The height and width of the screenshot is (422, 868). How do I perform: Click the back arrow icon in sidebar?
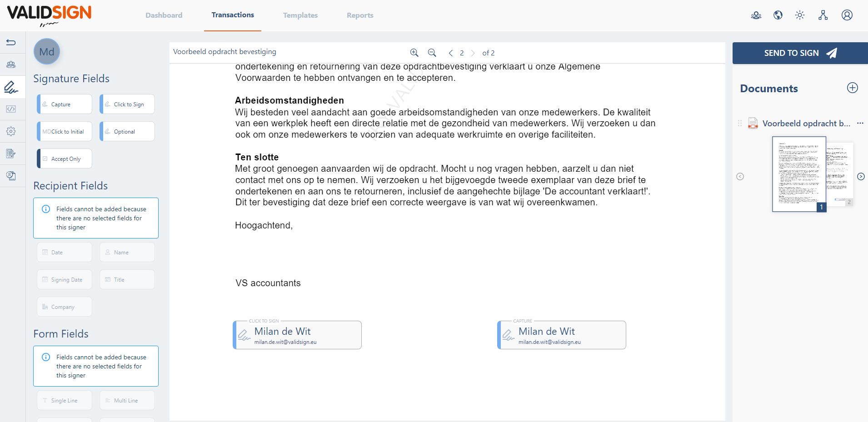point(11,43)
